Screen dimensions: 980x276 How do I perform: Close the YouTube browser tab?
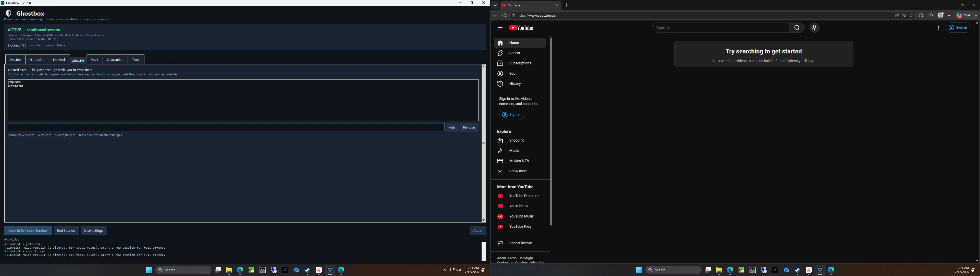[557, 5]
